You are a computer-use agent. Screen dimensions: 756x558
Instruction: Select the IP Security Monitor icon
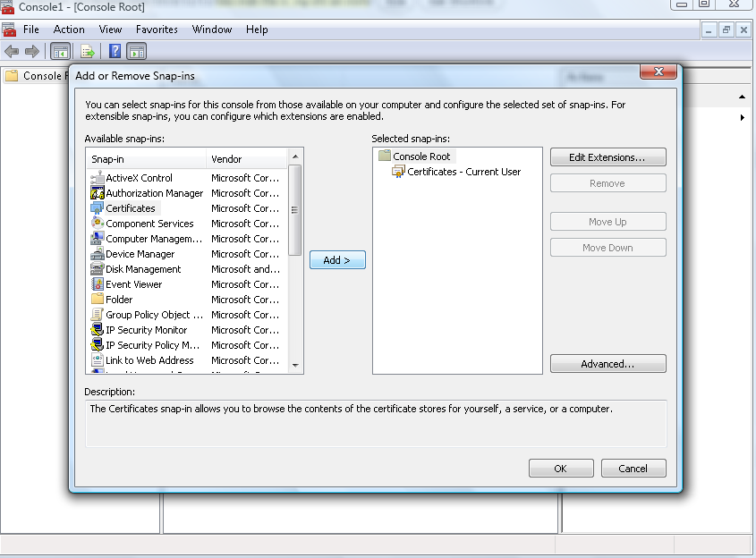(98, 330)
